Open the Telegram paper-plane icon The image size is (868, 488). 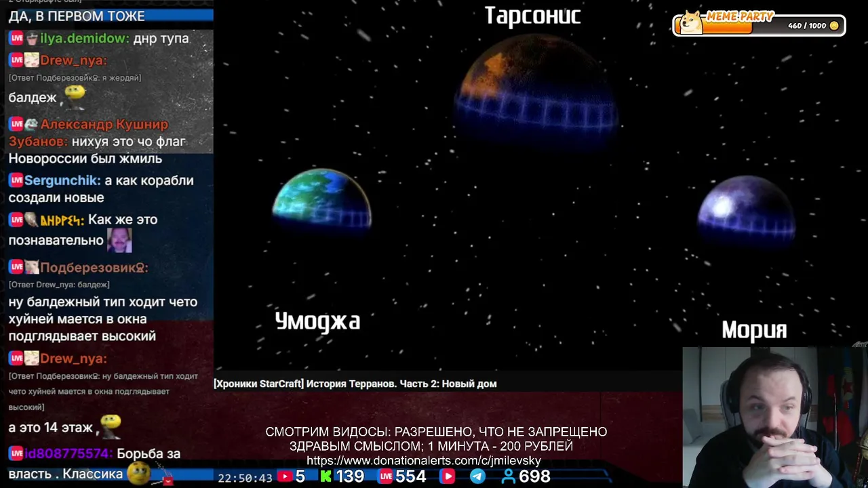[x=477, y=476]
